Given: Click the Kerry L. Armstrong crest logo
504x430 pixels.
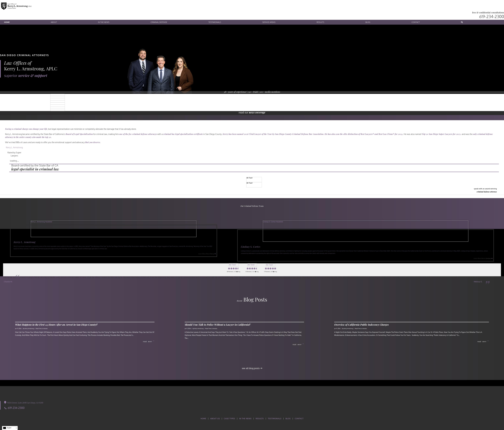Looking at the screenshot, I should click(4, 6).
